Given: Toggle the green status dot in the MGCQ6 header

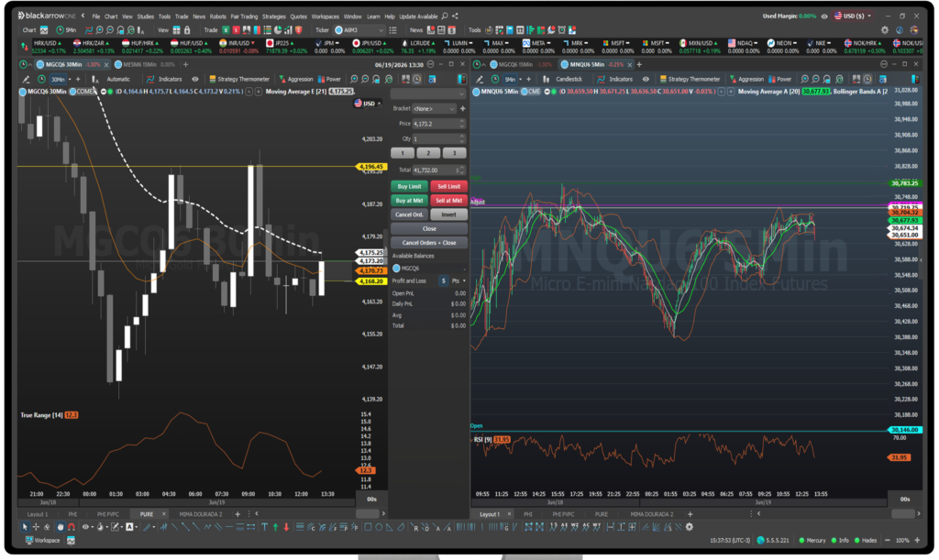Looking at the screenshot, I should pos(110,92).
